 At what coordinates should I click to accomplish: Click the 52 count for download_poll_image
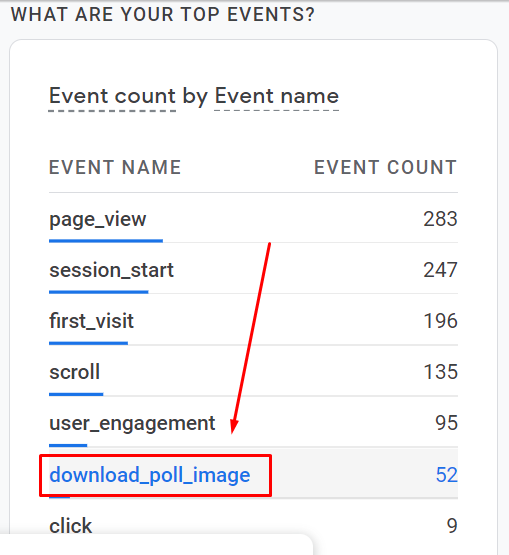click(447, 475)
